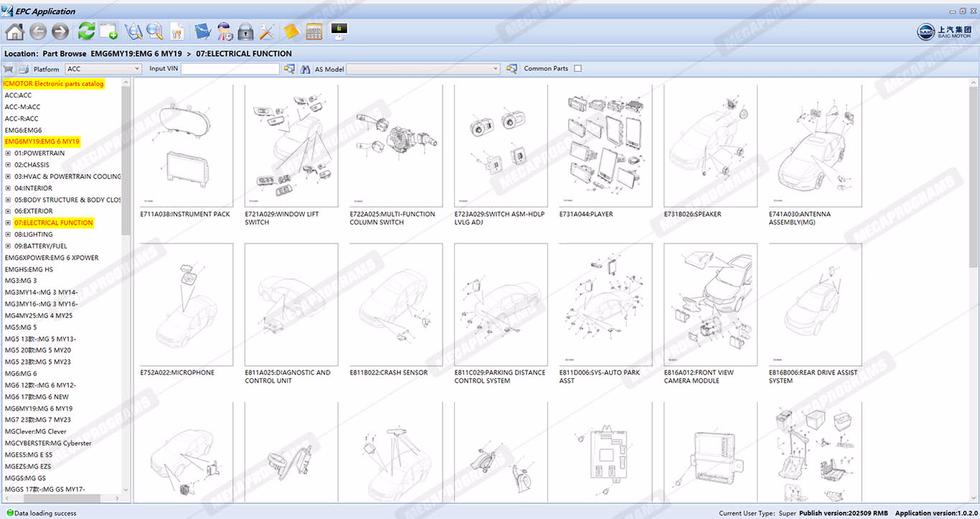Open the E731B026:SPEAKER diagram thumbnail

[710, 147]
